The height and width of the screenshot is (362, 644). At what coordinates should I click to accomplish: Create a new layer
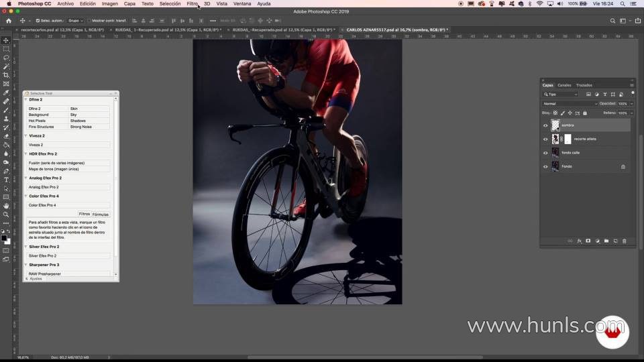pos(615,241)
